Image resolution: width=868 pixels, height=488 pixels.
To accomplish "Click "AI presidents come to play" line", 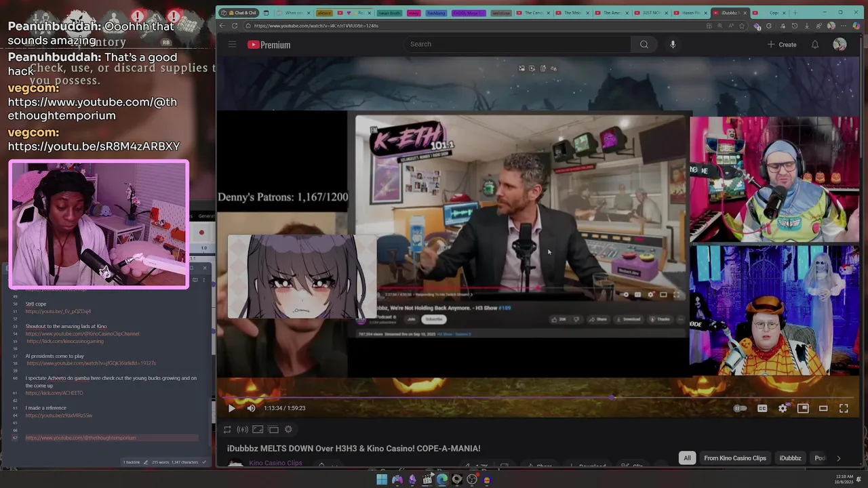I will [x=55, y=356].
